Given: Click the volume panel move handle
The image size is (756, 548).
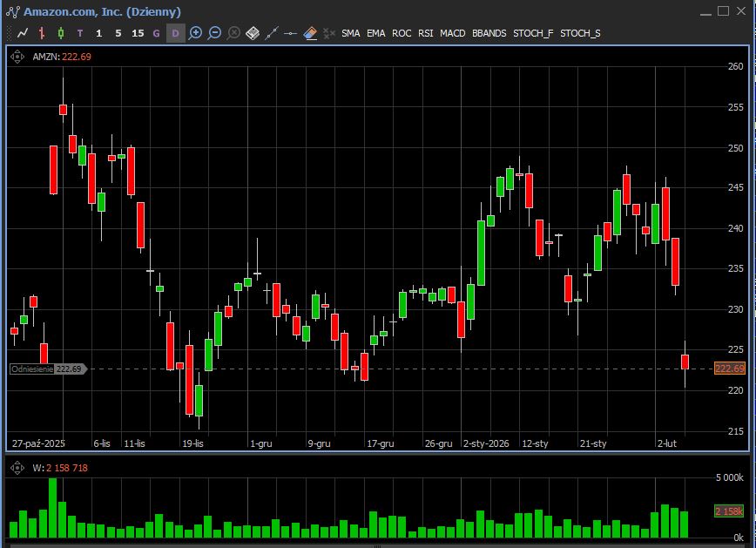Looking at the screenshot, I should [x=17, y=468].
